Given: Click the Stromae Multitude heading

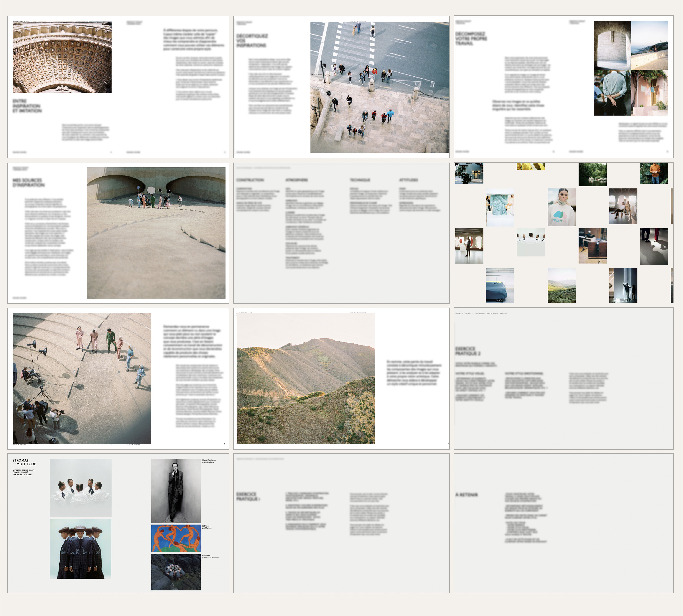Looking at the screenshot, I should (x=24, y=462).
